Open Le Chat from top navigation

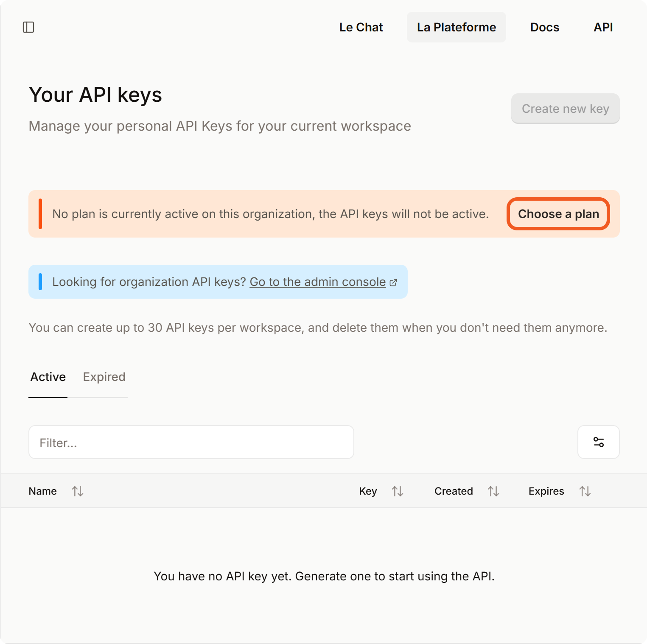click(x=361, y=27)
